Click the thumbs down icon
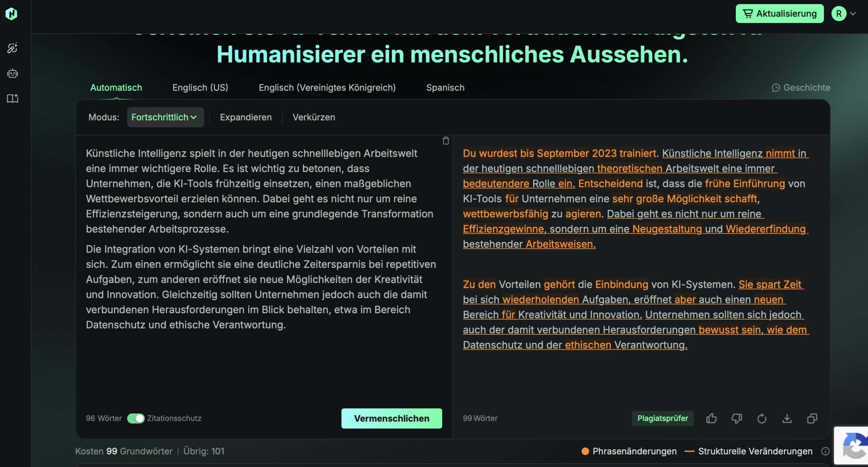Image resolution: width=868 pixels, height=467 pixels. pos(736,418)
